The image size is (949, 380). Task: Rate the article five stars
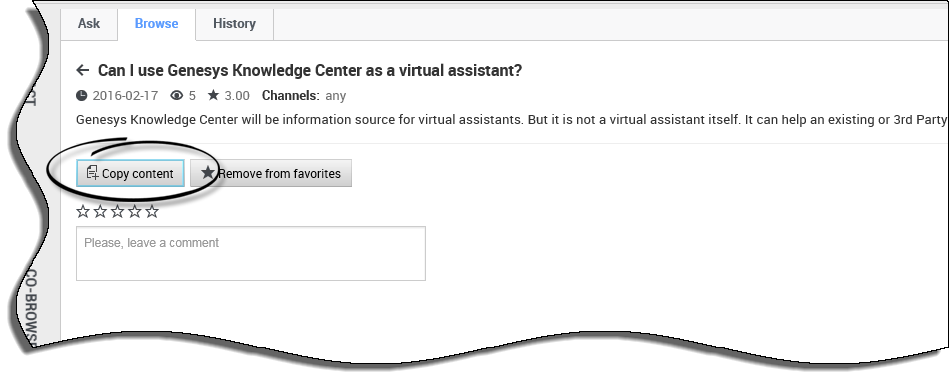click(x=152, y=211)
